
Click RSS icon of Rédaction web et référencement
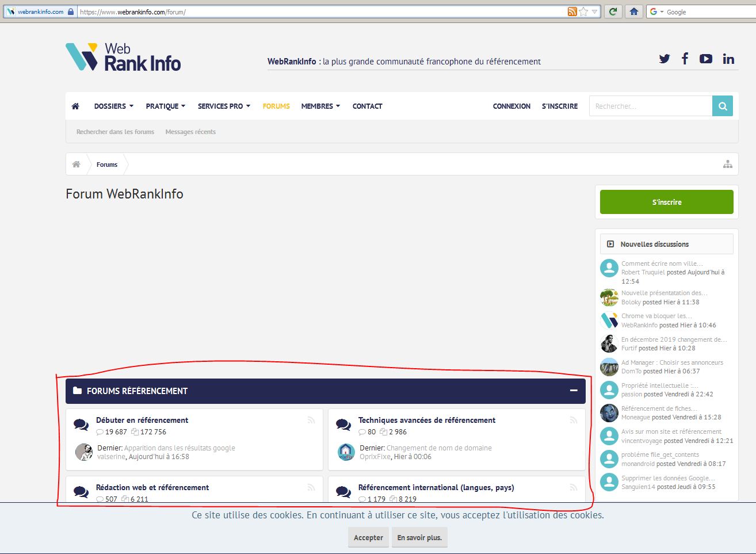pyautogui.click(x=311, y=487)
